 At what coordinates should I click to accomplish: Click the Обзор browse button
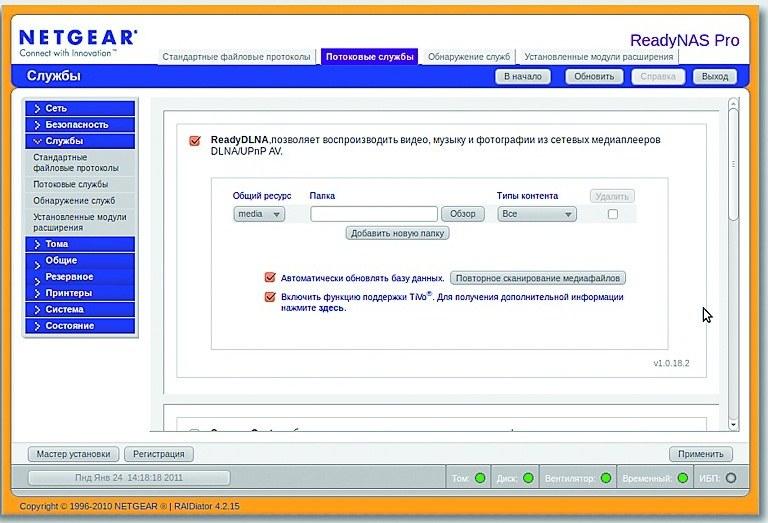click(463, 214)
